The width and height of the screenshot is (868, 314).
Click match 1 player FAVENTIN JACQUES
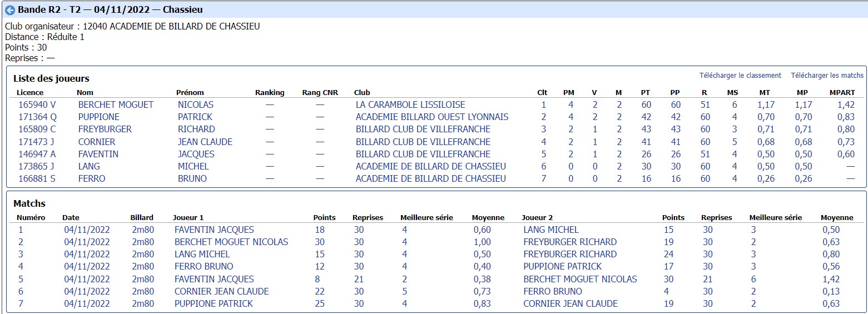point(214,230)
